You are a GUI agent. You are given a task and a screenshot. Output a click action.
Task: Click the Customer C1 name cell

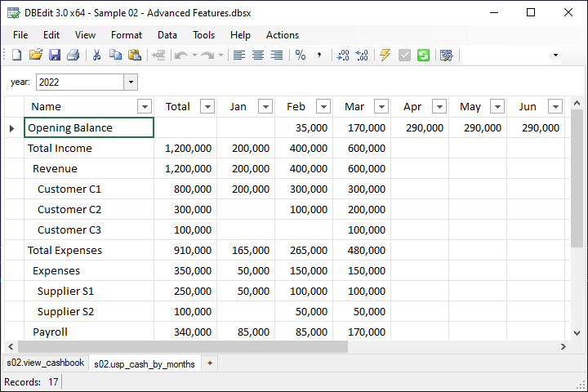click(89, 189)
